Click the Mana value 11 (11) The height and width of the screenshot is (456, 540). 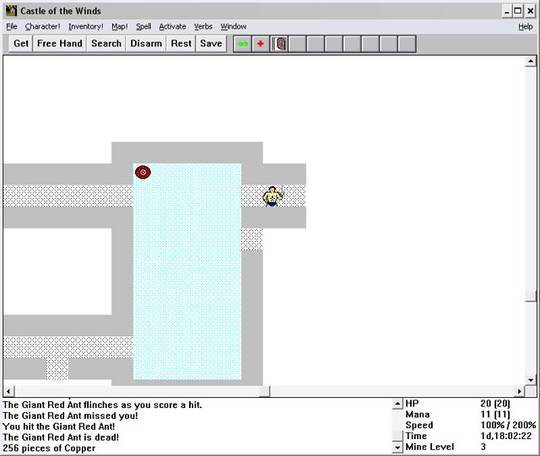(495, 414)
